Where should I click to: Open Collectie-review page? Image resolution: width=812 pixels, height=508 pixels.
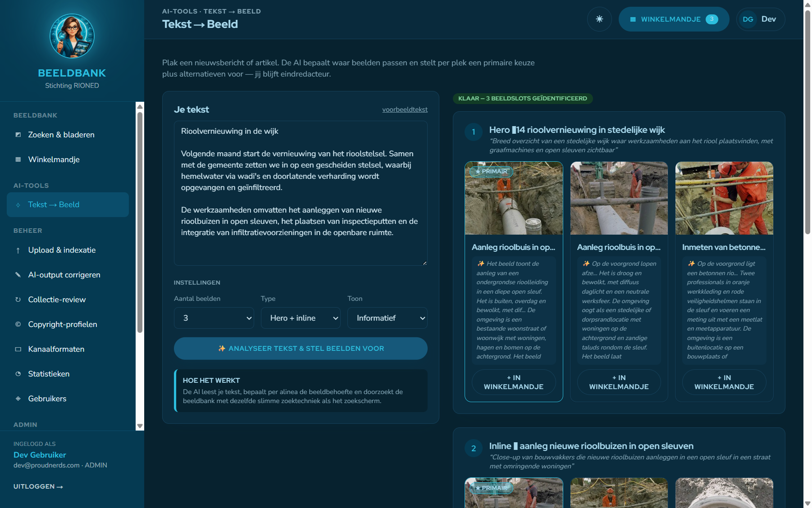click(x=68, y=299)
